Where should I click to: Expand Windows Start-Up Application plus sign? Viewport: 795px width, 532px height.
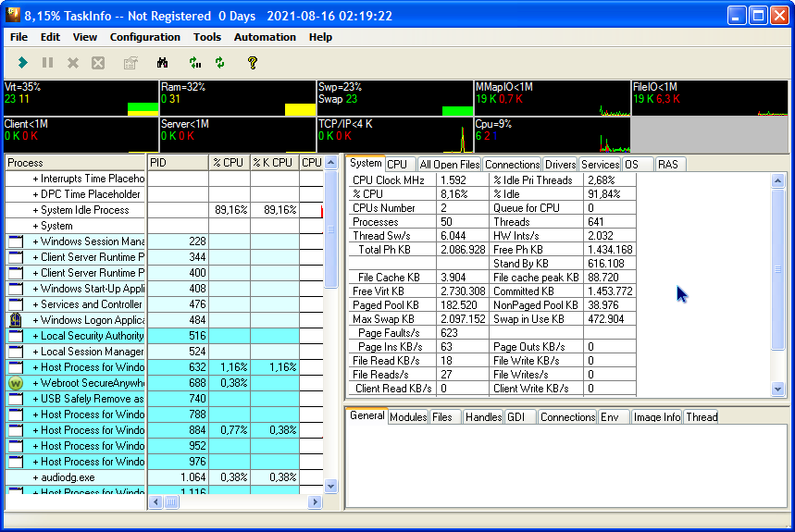click(x=35, y=289)
